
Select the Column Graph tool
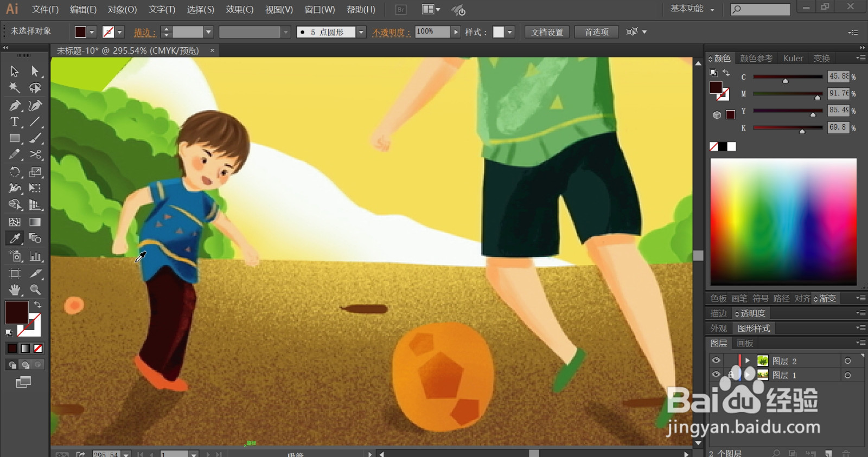click(35, 256)
